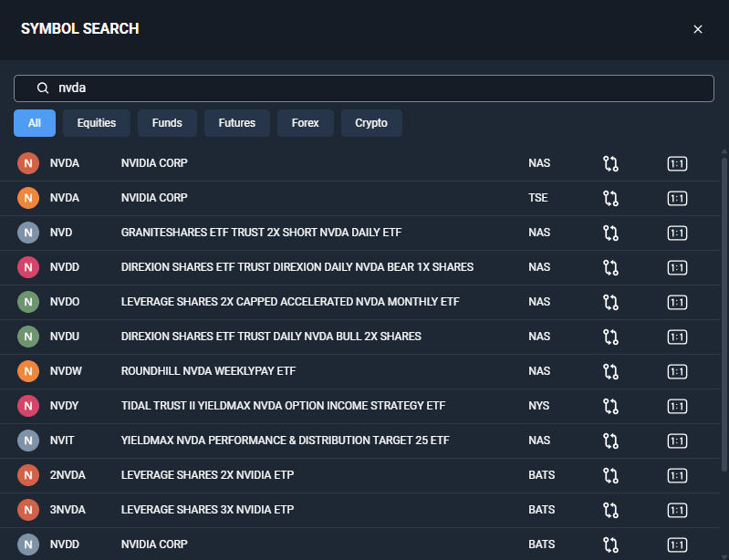This screenshot has height=560, width=729.
Task: Click compare arrows icon for NVDA on NAS
Action: 610,163
